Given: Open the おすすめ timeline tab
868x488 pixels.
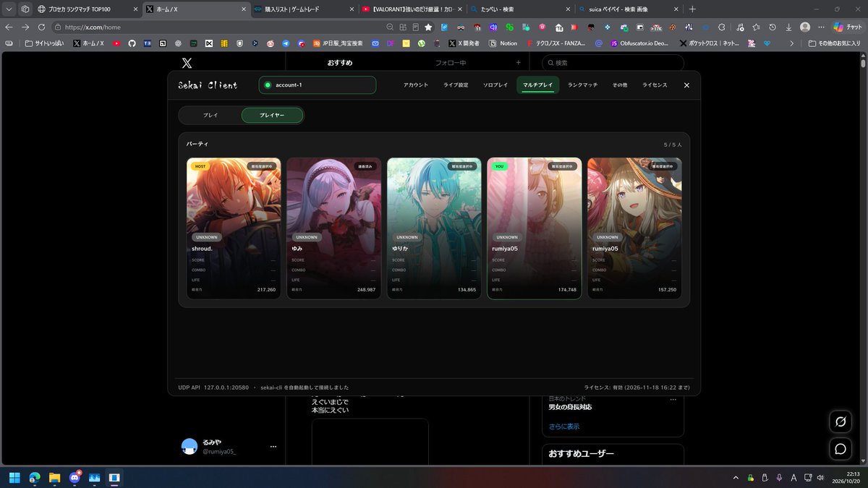Looking at the screenshot, I should (339, 63).
